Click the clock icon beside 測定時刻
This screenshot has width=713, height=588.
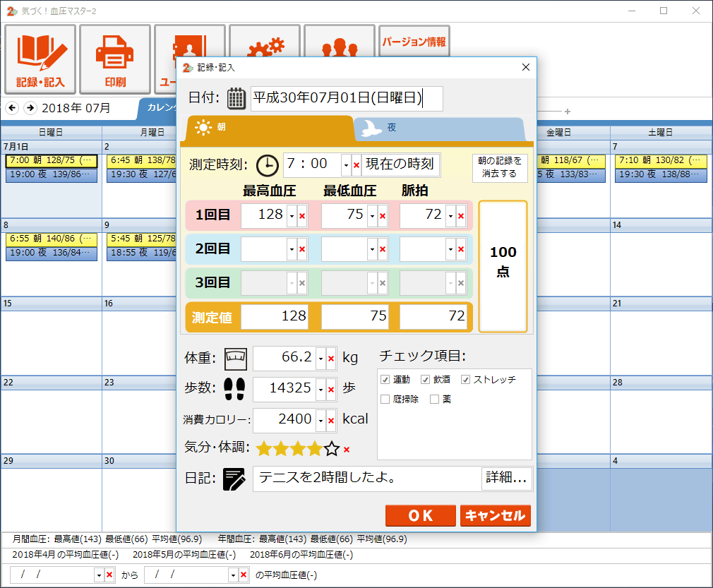click(267, 165)
